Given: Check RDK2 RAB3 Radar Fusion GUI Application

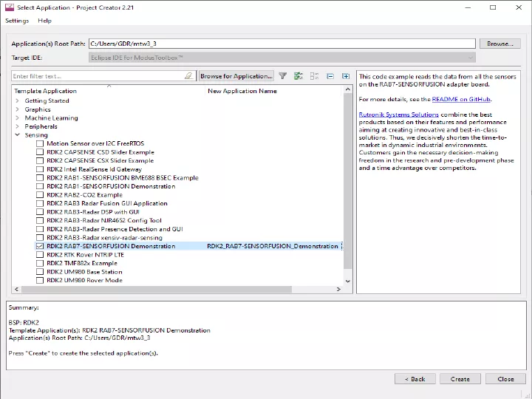Looking at the screenshot, I should pyautogui.click(x=40, y=203).
